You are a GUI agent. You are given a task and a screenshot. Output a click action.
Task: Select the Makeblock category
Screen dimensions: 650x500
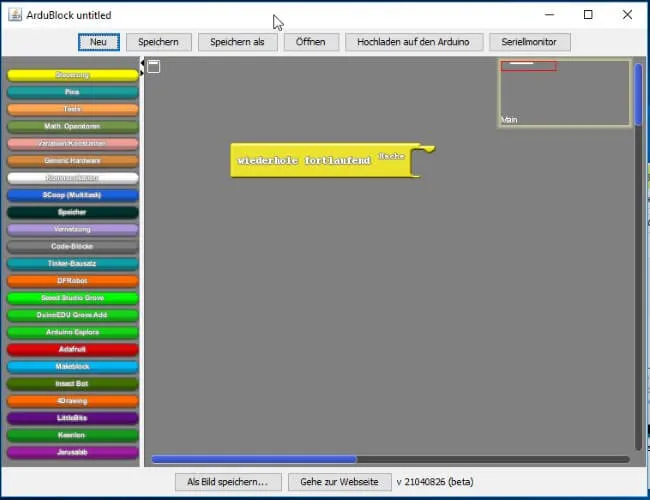click(x=73, y=367)
